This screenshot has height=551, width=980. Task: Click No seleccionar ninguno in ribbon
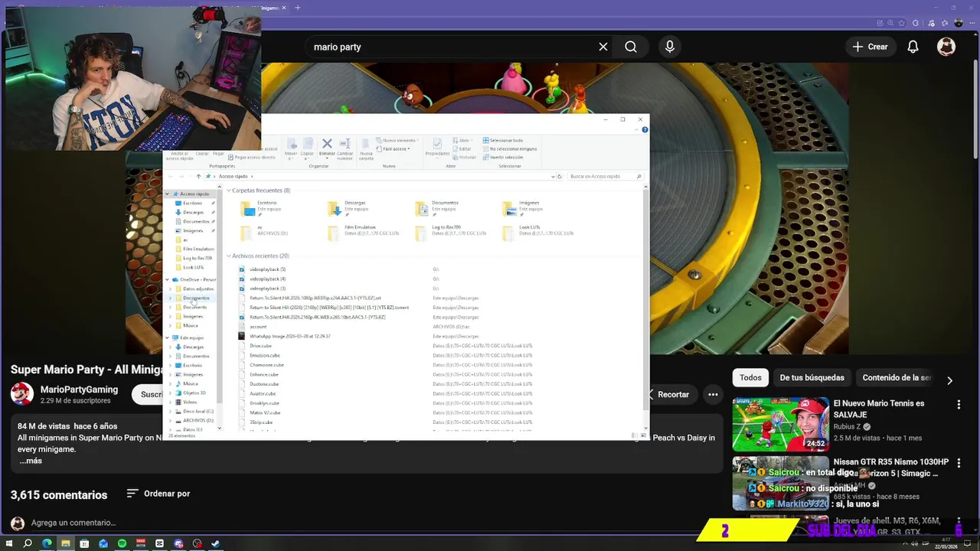pos(510,148)
